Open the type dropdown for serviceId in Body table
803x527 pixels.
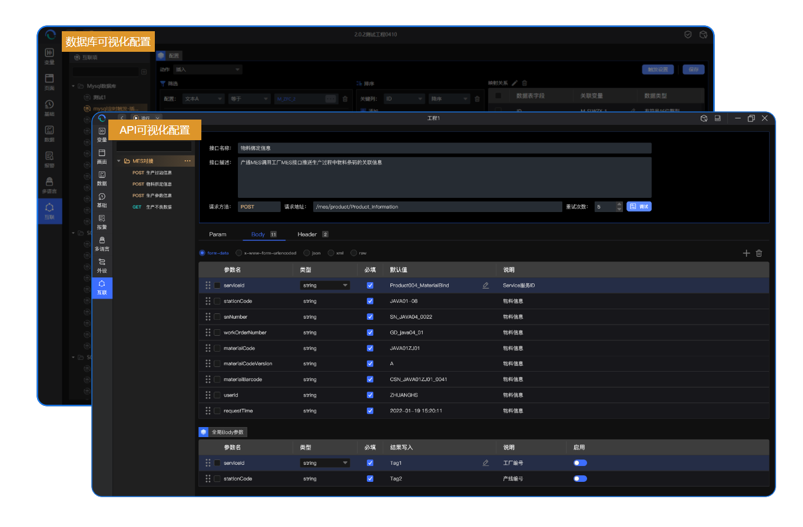coord(325,285)
